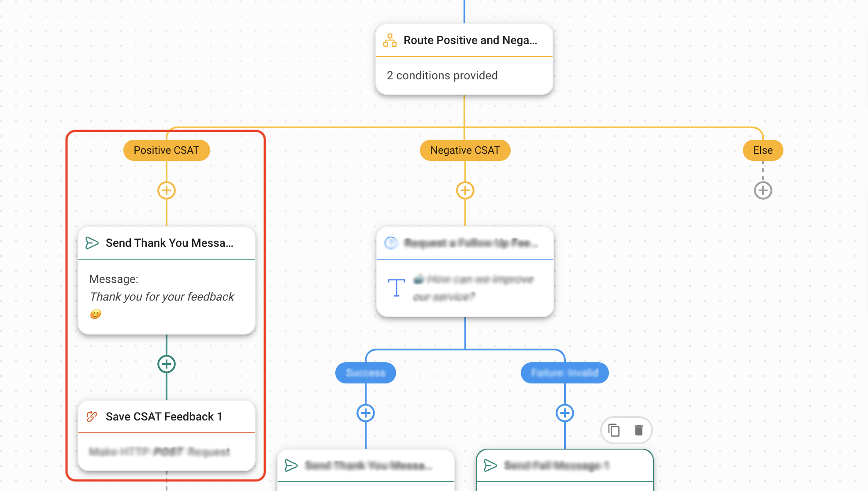The height and width of the screenshot is (491, 868).
Task: Select the Positive CSAT branch label
Action: [x=167, y=150]
